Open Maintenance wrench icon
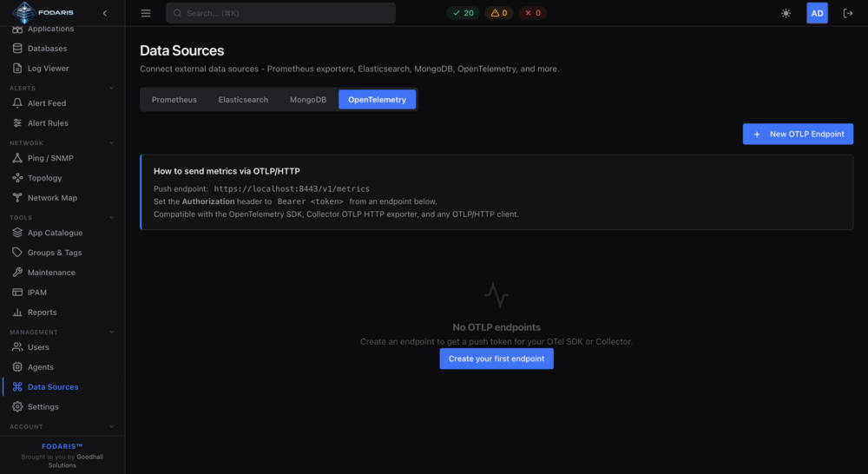The height and width of the screenshot is (474, 868). click(17, 273)
